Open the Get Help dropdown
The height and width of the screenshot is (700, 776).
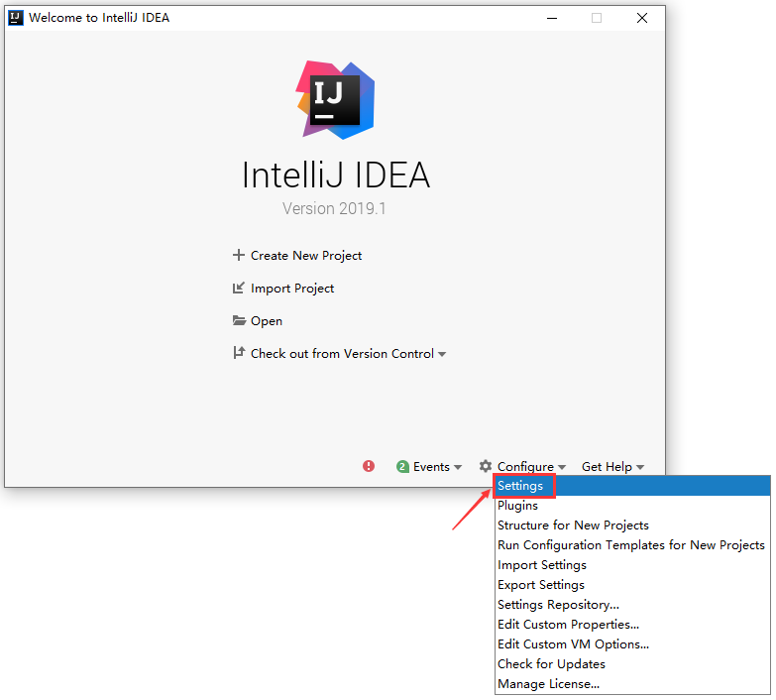tap(614, 468)
